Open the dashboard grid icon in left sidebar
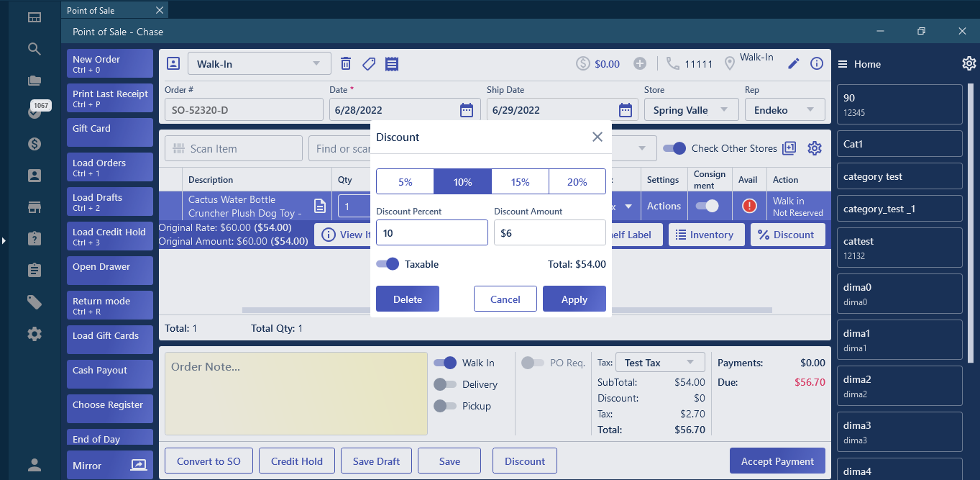Viewport: 980px width, 480px height. [x=35, y=17]
